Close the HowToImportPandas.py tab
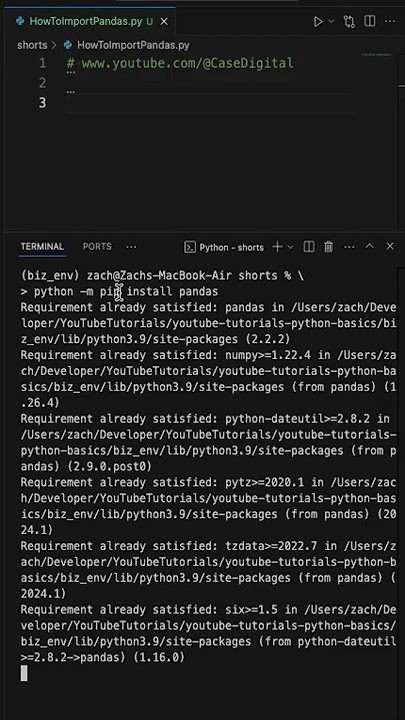 (164, 22)
